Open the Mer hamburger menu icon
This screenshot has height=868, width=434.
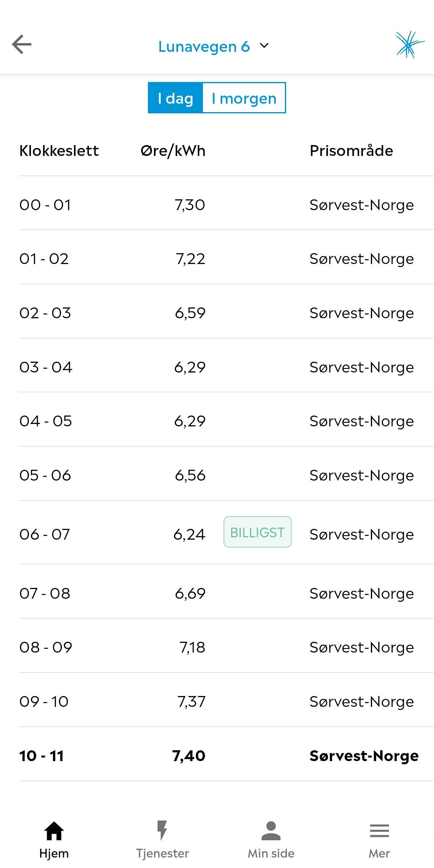pos(379,831)
